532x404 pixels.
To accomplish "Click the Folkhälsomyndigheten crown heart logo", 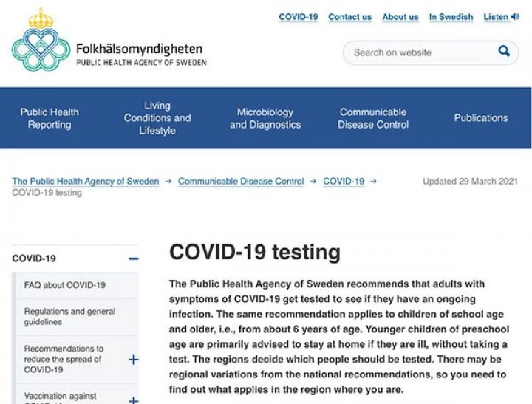I will pyautogui.click(x=41, y=40).
